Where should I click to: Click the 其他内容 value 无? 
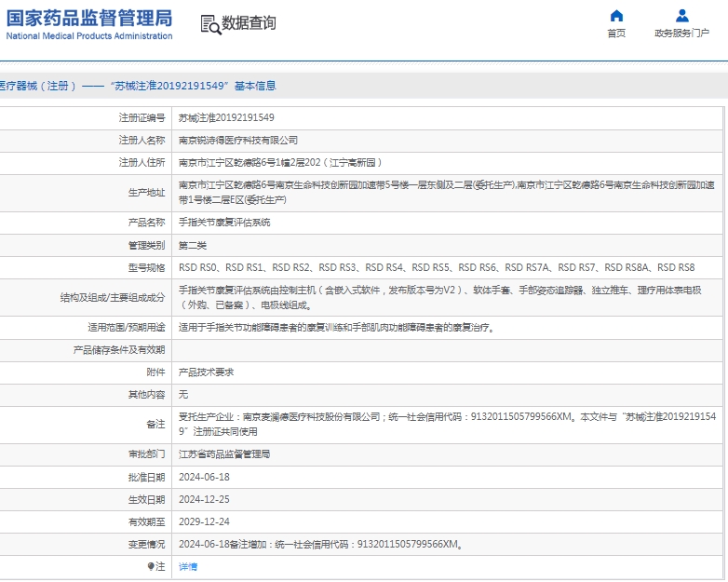[x=183, y=394]
